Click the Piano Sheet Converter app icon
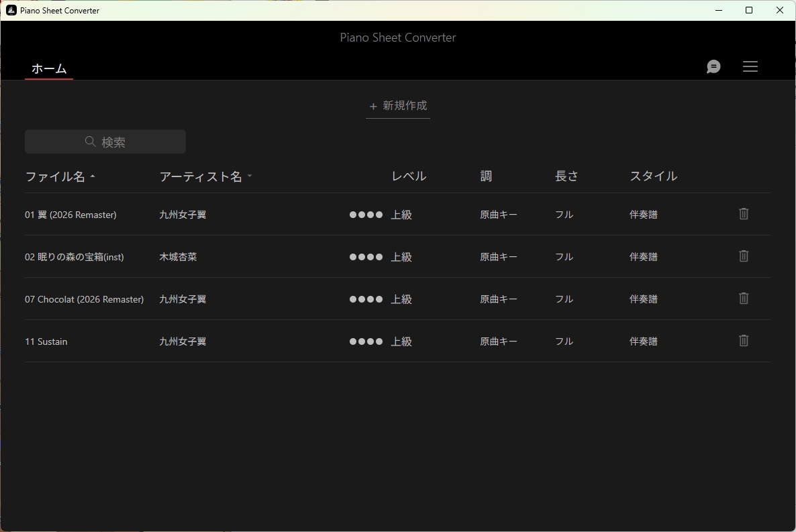Image resolution: width=796 pixels, height=532 pixels. pyautogui.click(x=11, y=10)
